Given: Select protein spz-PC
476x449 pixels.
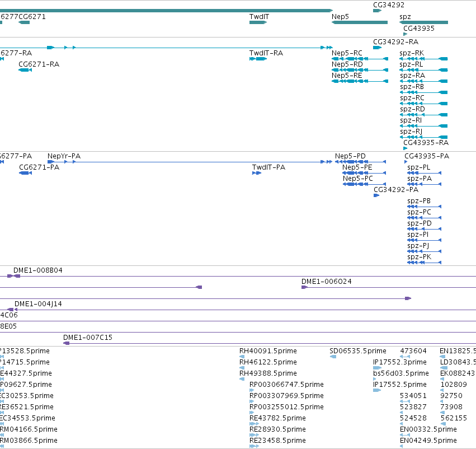Looking at the screenshot, I should (x=424, y=218).
